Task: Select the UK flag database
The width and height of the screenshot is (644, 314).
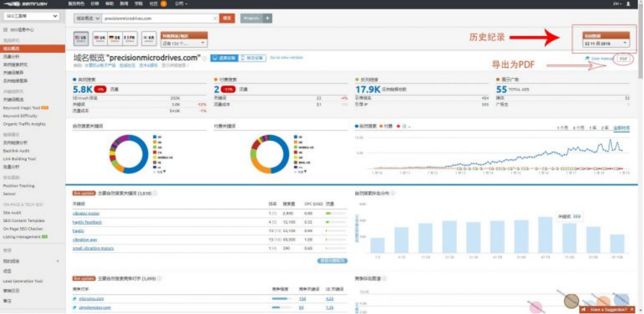Action: (100, 37)
